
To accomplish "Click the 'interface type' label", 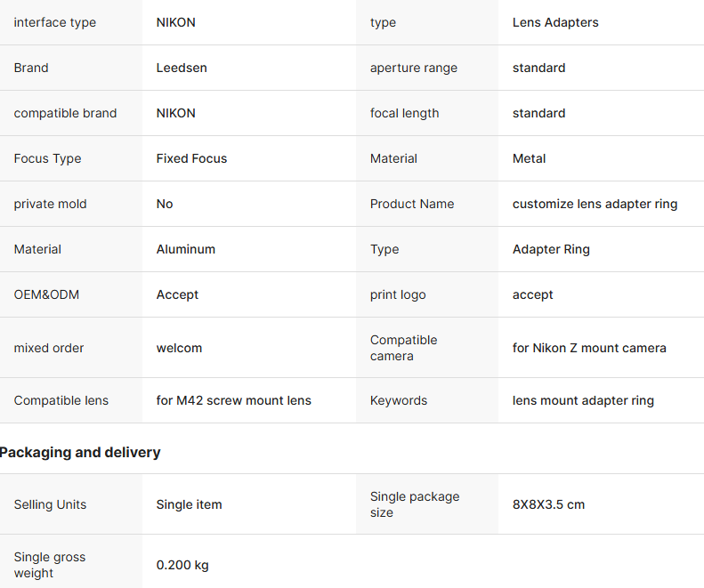I will coord(55,22).
